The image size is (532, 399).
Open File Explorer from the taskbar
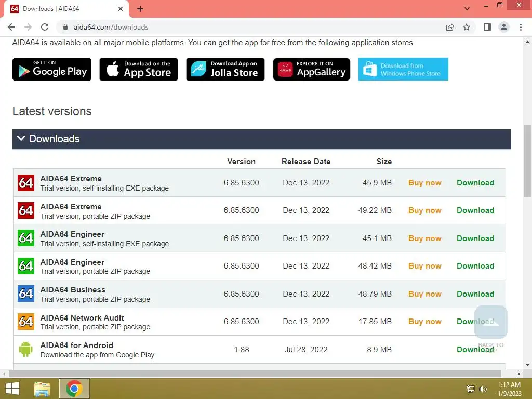pos(42,389)
